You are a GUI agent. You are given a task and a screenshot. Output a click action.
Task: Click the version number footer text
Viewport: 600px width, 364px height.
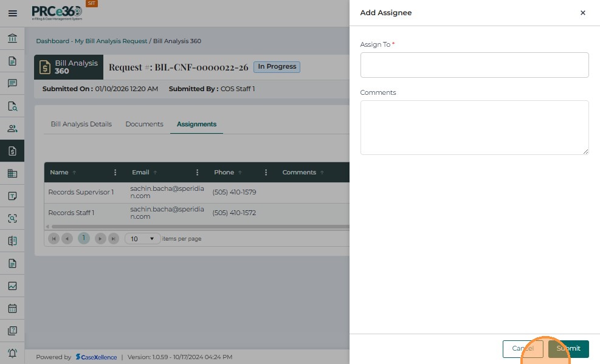[180, 357]
